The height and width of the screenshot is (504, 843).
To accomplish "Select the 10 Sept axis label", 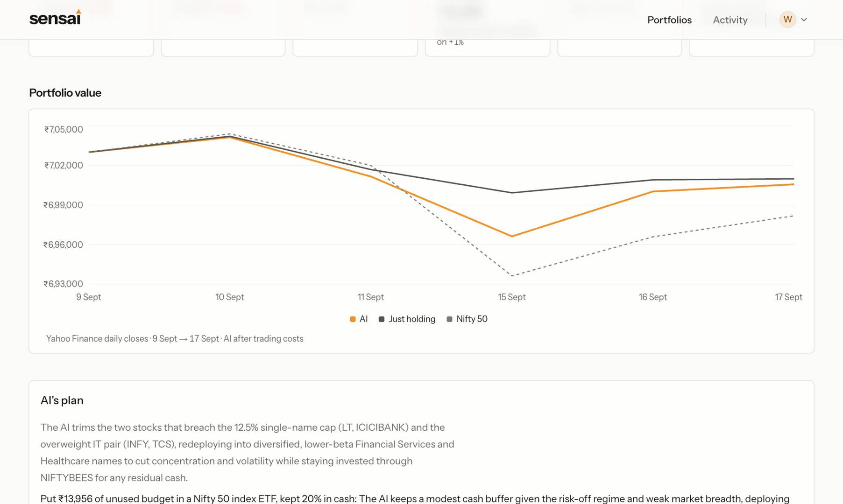I will click(229, 297).
